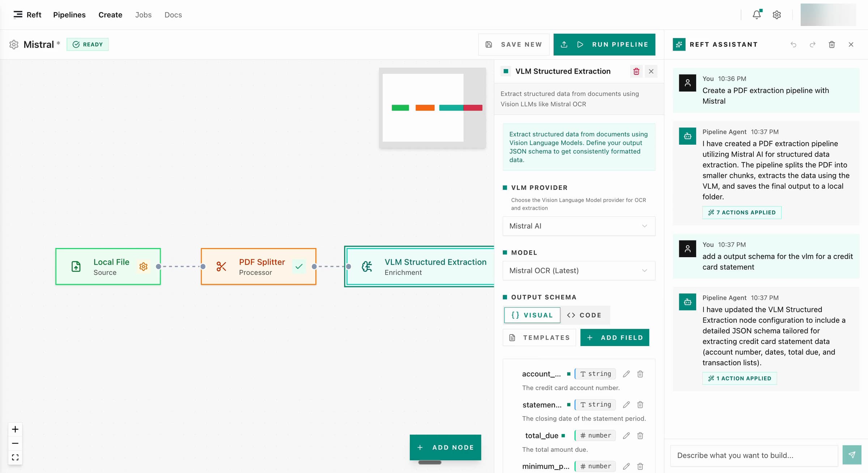
Task: Open settings gear in top bar
Action: (x=776, y=15)
